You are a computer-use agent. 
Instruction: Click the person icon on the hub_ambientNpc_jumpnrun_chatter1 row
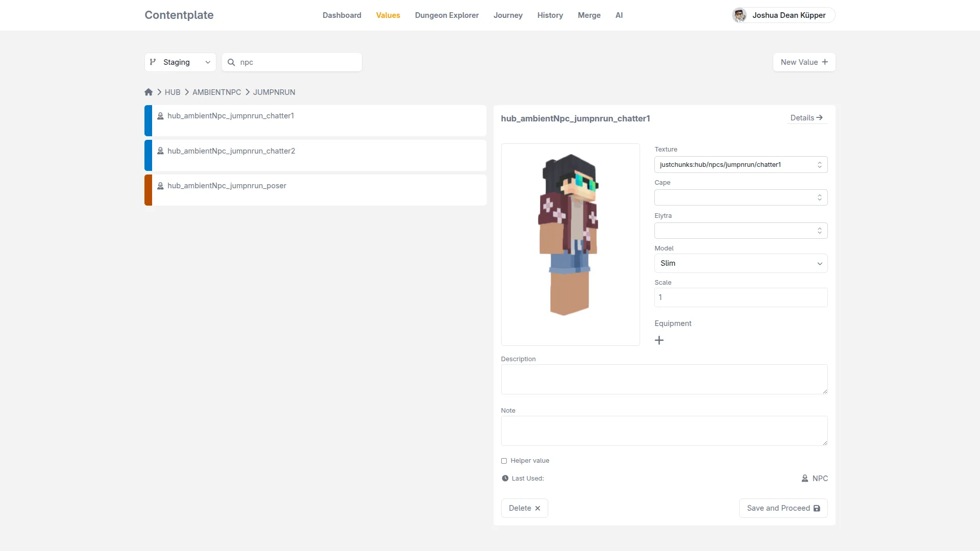click(160, 116)
